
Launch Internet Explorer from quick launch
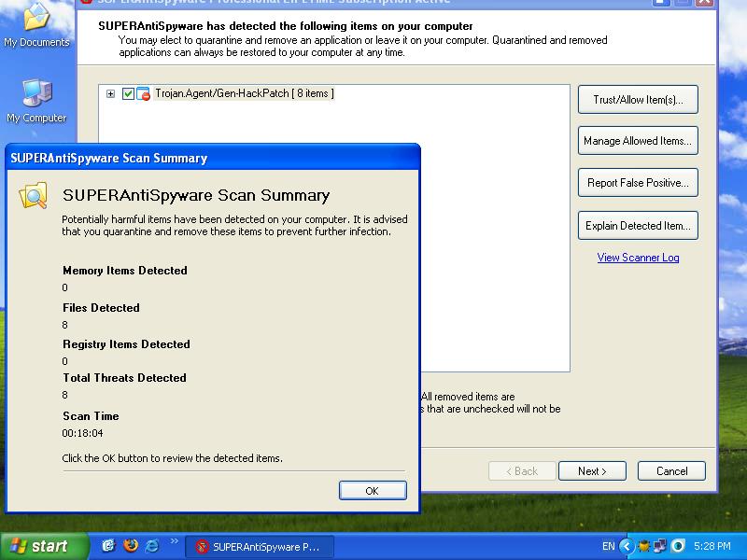(x=152, y=546)
